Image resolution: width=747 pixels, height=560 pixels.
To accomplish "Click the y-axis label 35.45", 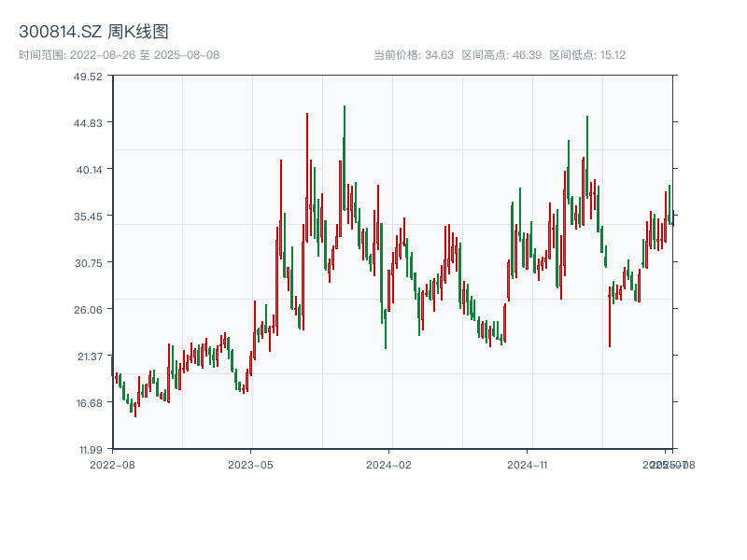I will pos(88,217).
